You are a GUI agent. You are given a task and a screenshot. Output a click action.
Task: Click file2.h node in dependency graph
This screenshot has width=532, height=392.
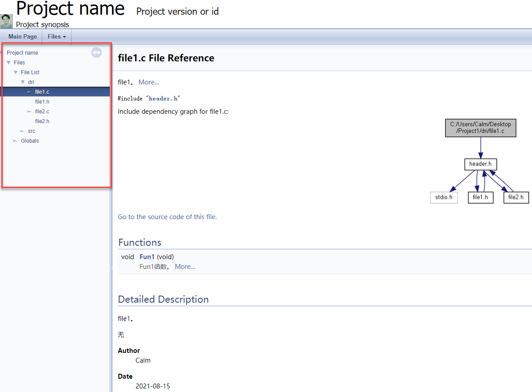516,197
